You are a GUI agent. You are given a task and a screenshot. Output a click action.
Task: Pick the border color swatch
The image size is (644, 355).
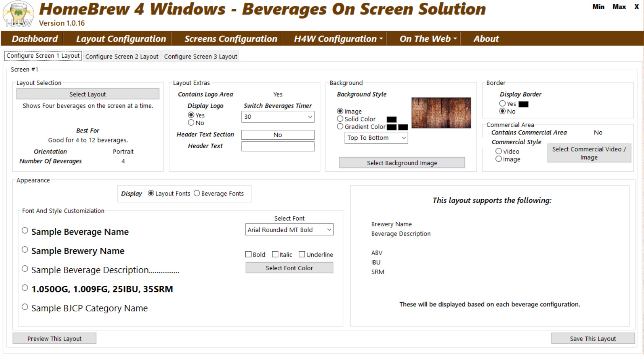click(x=523, y=104)
